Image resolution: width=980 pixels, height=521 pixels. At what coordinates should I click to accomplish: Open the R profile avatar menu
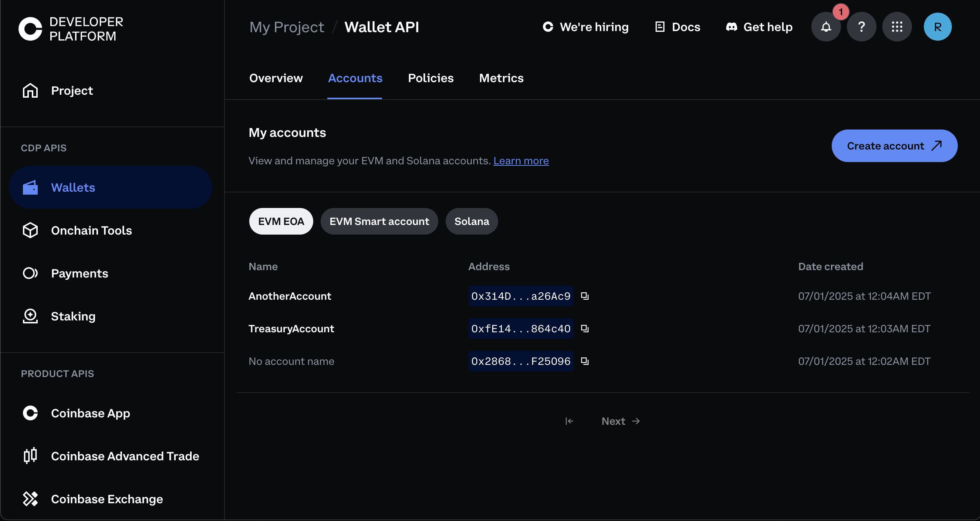tap(937, 27)
